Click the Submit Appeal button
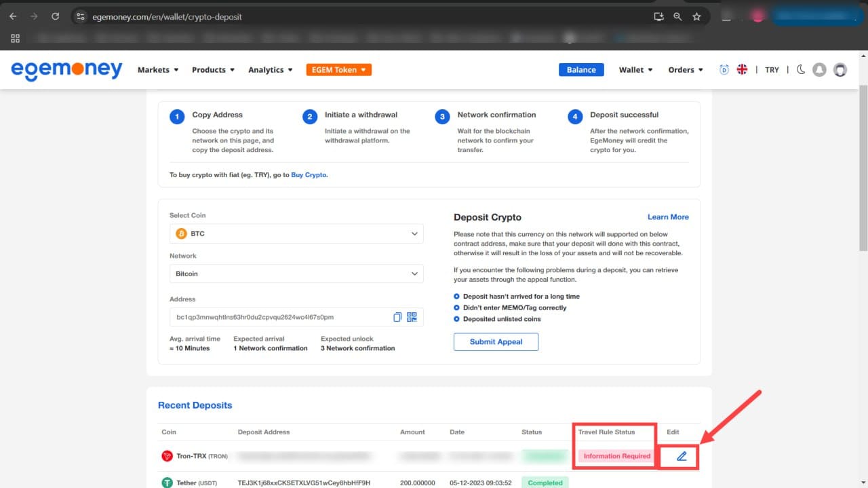 click(x=496, y=342)
